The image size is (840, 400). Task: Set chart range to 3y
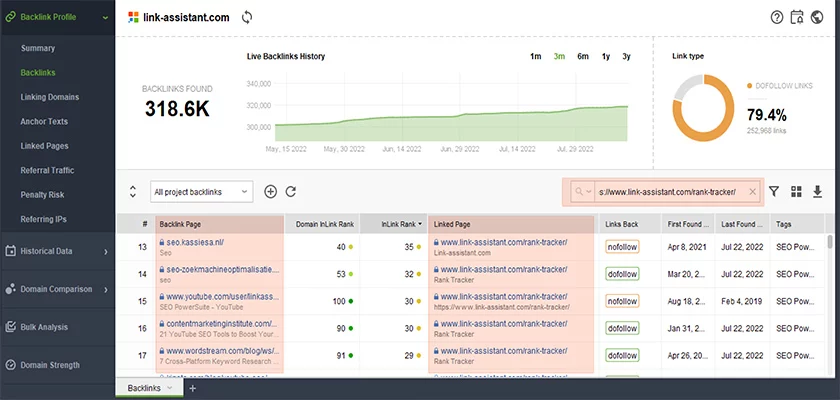(626, 57)
